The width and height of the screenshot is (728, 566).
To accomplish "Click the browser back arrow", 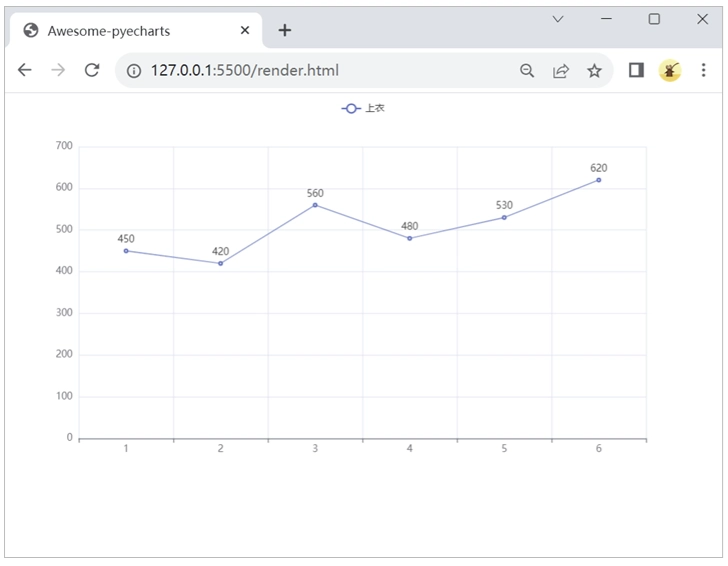I will [25, 70].
